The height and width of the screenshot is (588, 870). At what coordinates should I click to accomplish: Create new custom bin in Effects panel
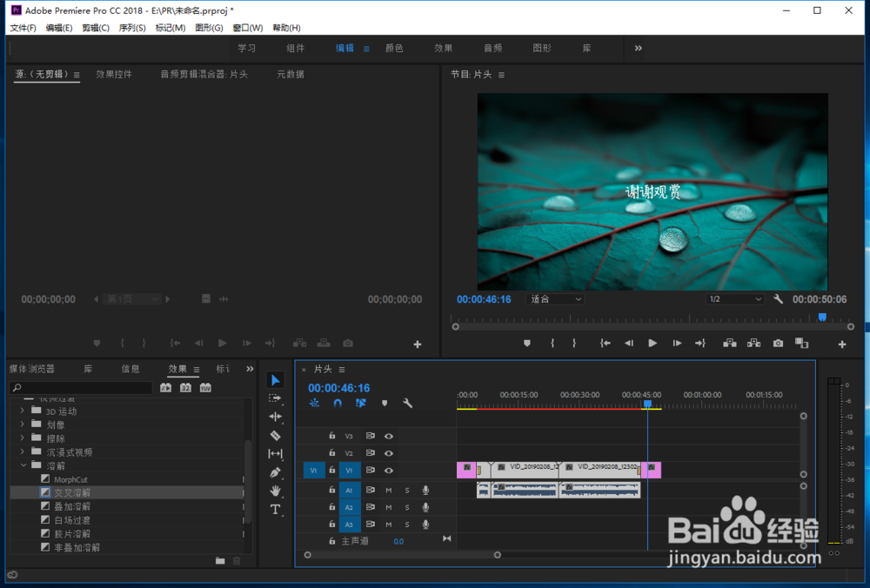[x=220, y=561]
